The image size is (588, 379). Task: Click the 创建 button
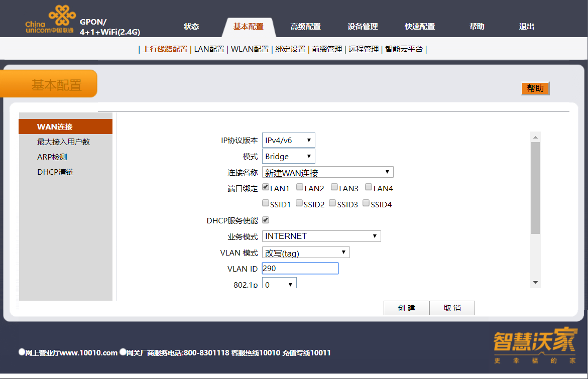click(x=406, y=308)
